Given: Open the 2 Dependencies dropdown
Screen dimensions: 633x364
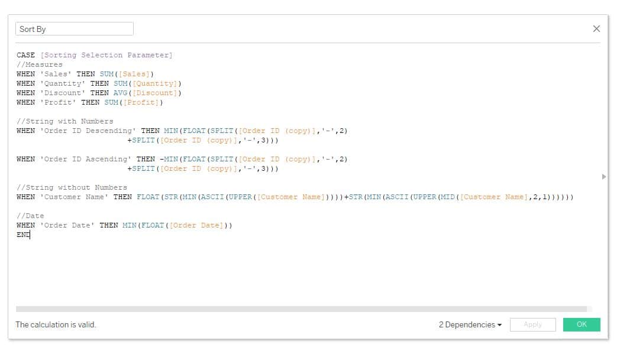Looking at the screenshot, I should coord(470,324).
